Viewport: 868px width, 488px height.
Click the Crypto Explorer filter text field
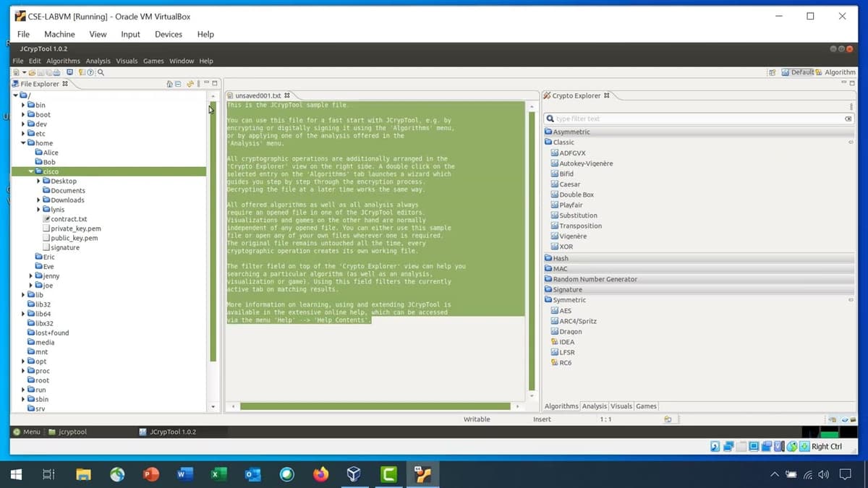click(x=694, y=119)
